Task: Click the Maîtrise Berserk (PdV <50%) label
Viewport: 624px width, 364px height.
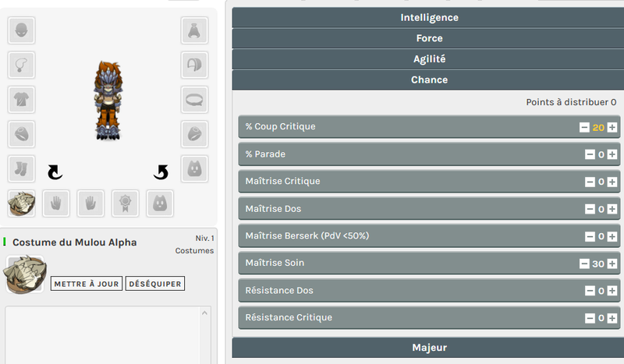Action: click(307, 236)
